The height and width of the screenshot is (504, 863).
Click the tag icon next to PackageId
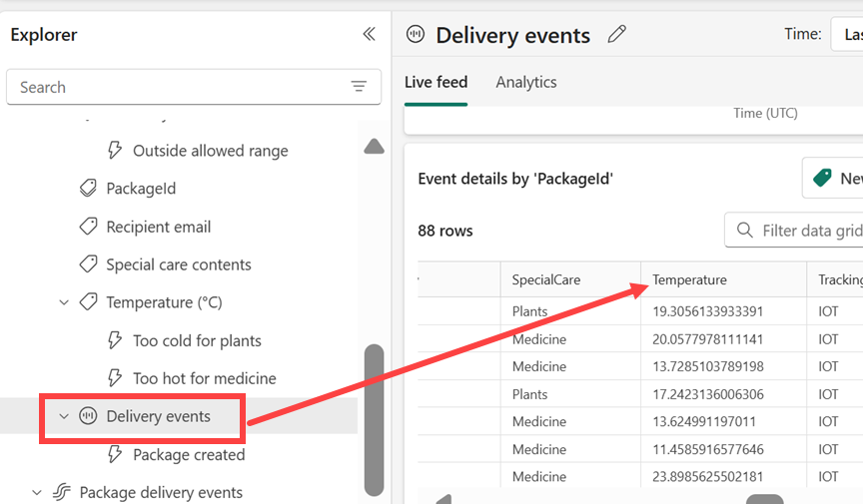click(88, 189)
